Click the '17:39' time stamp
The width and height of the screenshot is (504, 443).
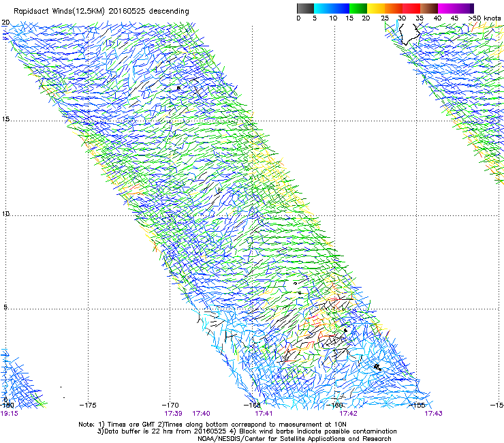coord(173,414)
